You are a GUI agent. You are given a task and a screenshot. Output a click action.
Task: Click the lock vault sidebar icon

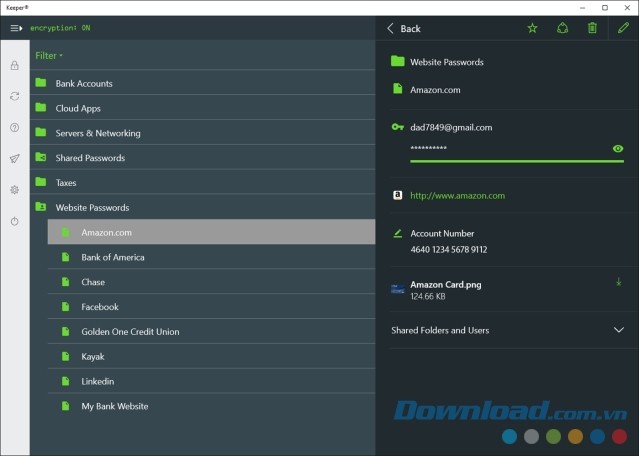coord(14,66)
